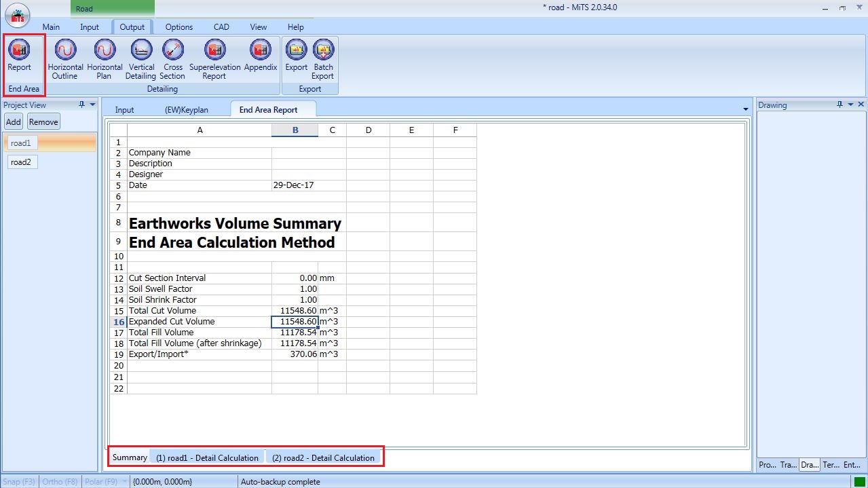Switch to the Tra... bottom panel tab

pyautogui.click(x=789, y=465)
